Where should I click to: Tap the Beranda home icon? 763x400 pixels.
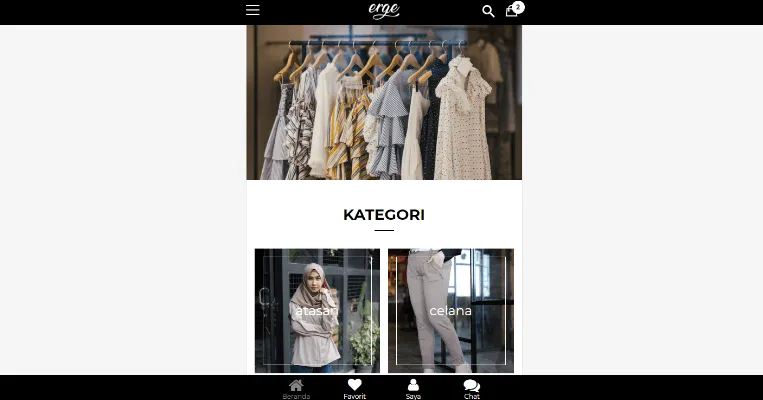click(x=296, y=385)
